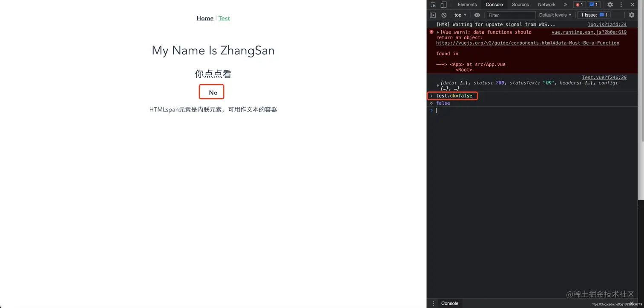The width and height of the screenshot is (644, 308).
Task: Expand the Vue warn error message
Action: [x=438, y=32]
